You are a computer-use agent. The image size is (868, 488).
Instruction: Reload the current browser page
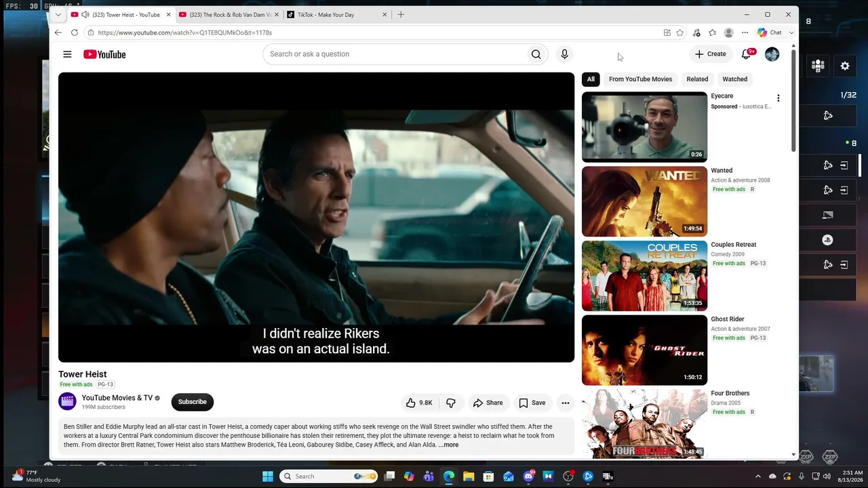tap(74, 33)
